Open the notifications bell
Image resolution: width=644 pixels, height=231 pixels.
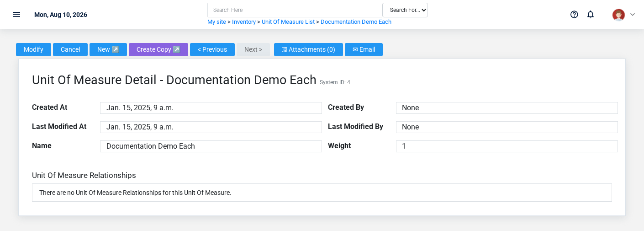[x=591, y=14]
